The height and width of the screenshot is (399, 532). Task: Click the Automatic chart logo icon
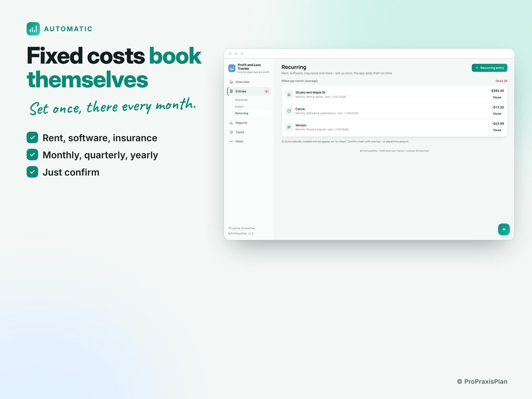point(33,29)
